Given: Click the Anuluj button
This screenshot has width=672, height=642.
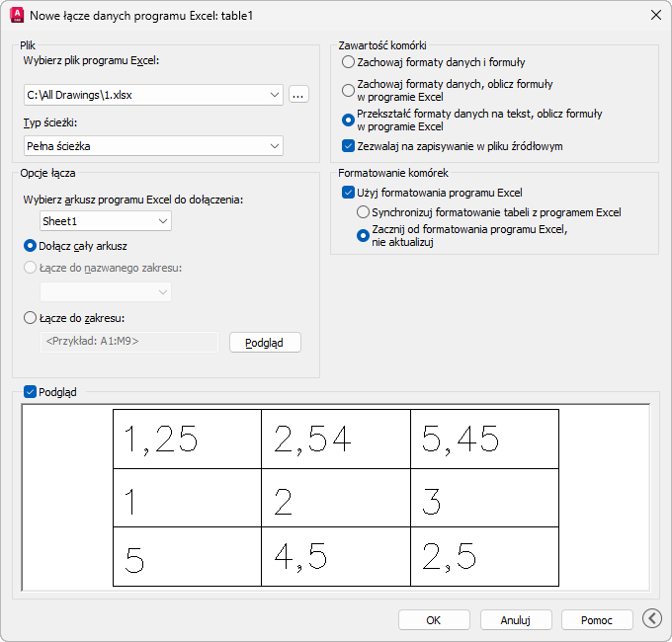Looking at the screenshot, I should pos(516,619).
